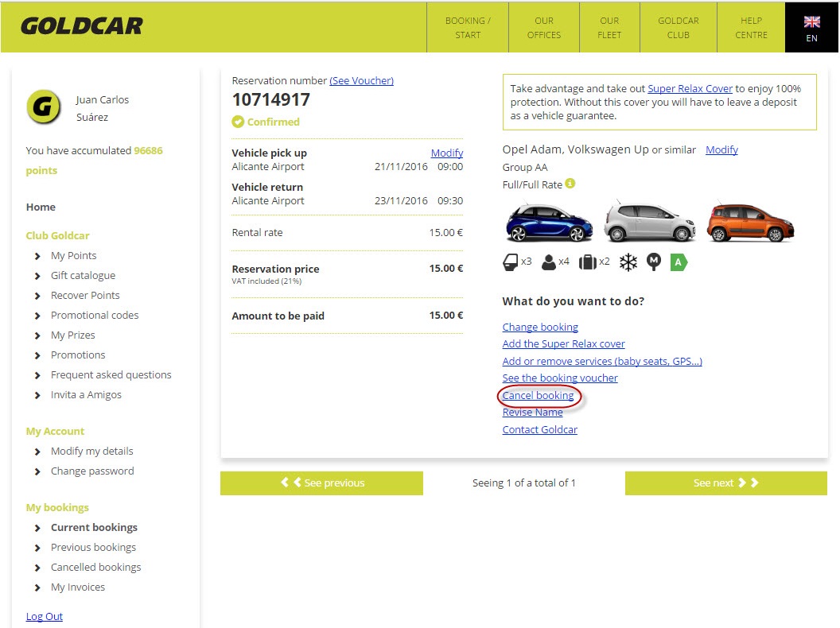Open My Prizes in sidebar
The width and height of the screenshot is (840, 628).
tap(73, 335)
